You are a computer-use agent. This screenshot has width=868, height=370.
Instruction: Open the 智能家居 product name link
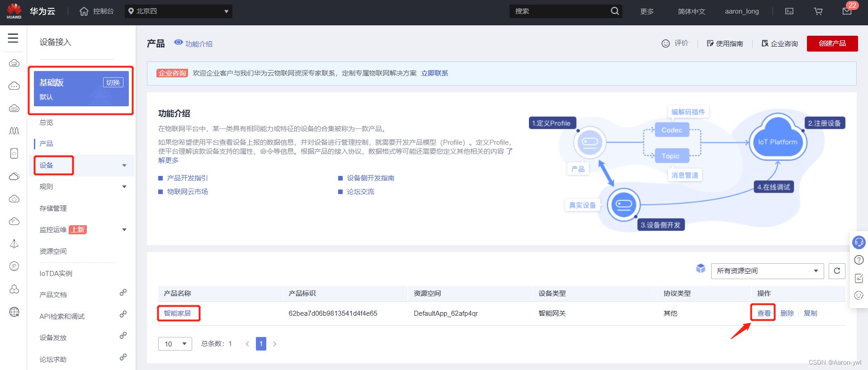coord(177,313)
